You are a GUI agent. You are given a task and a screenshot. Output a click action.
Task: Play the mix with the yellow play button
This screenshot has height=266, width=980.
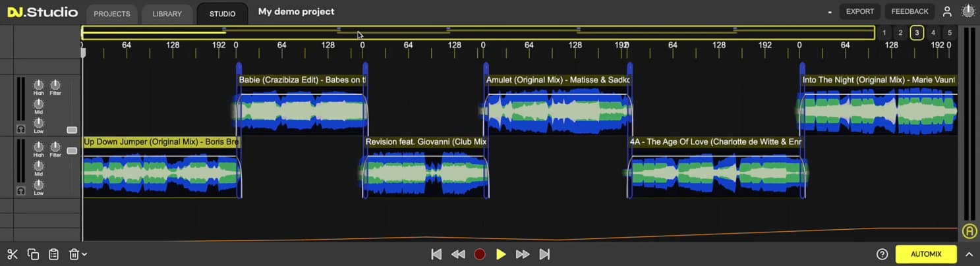(x=501, y=254)
